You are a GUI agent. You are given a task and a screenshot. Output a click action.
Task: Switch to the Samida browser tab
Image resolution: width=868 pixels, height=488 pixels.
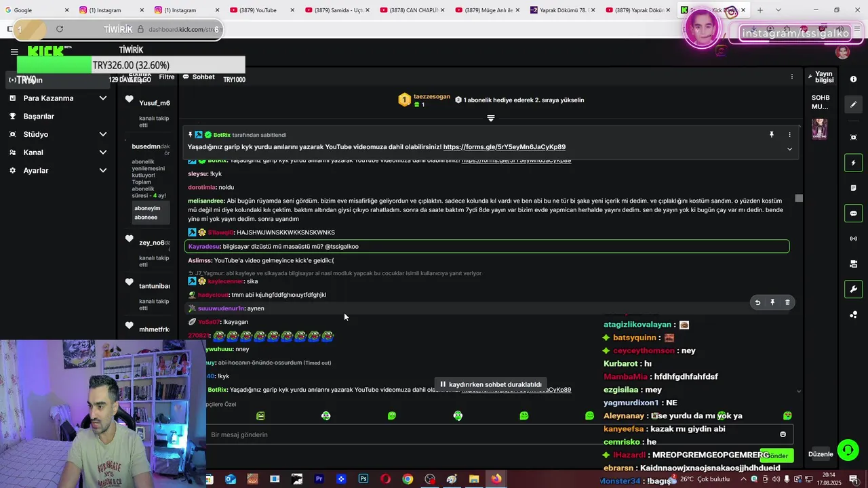[x=336, y=10]
